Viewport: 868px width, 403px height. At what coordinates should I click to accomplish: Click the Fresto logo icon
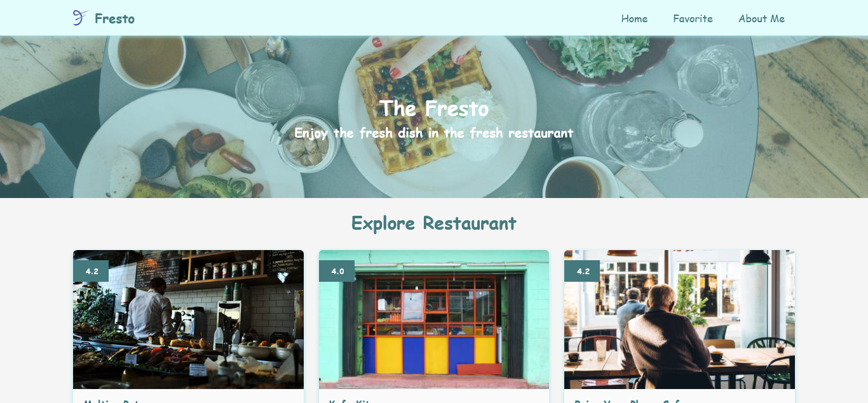click(79, 18)
